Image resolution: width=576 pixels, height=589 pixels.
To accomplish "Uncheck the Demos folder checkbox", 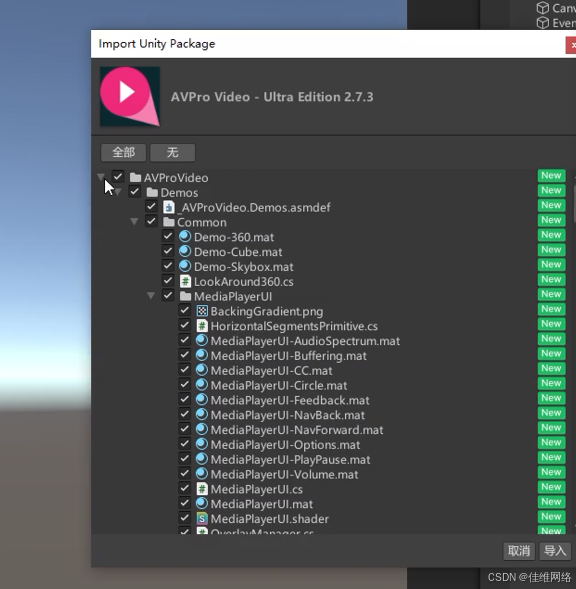I will [135, 192].
